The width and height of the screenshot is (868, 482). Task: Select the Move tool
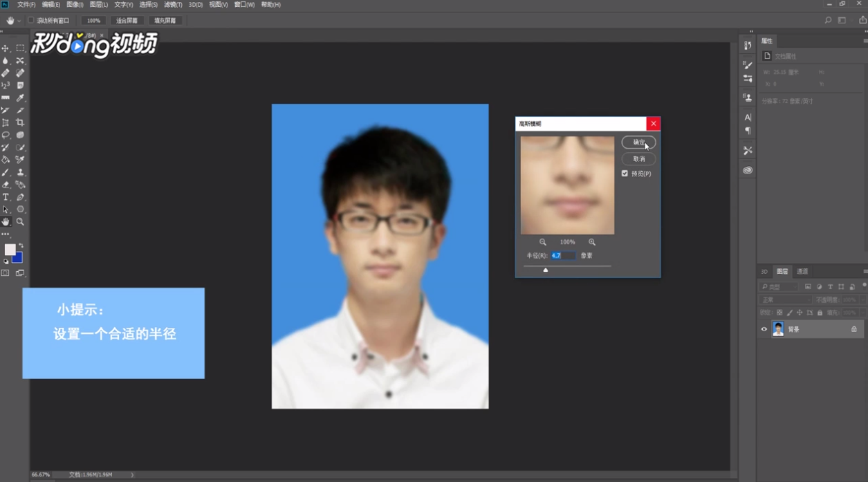tap(7, 50)
